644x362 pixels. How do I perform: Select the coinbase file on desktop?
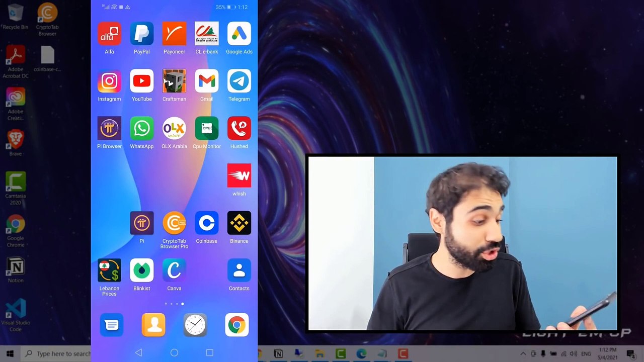click(47, 59)
